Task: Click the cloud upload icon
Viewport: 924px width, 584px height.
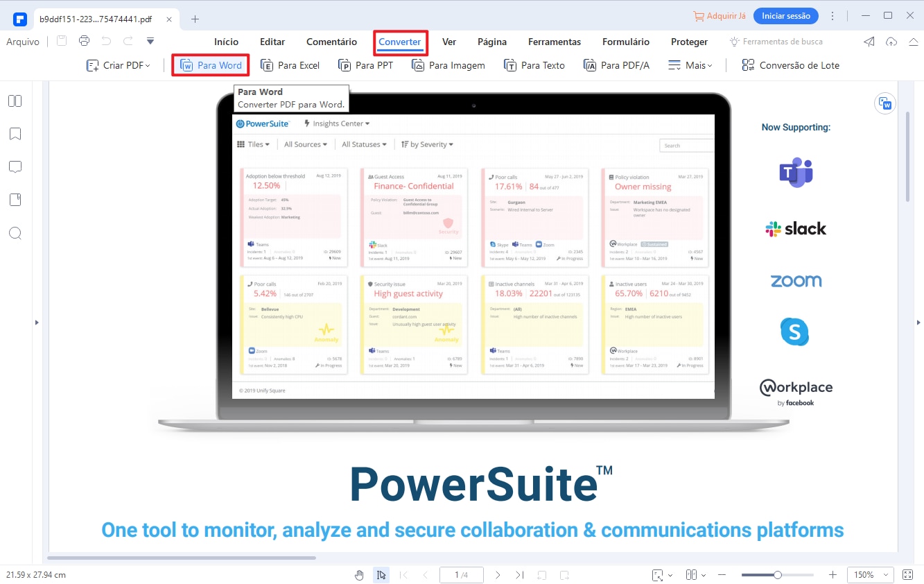Action: point(891,42)
